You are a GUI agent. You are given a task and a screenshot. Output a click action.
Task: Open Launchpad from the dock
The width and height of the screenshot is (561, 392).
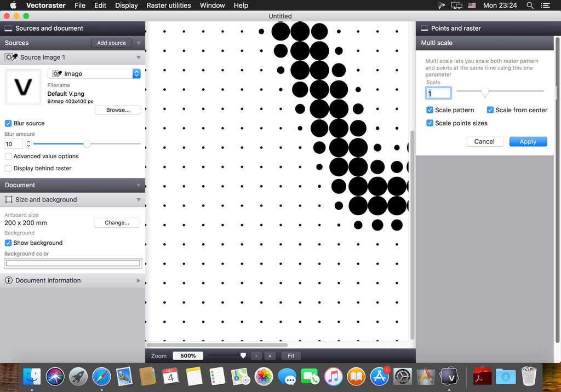click(x=78, y=377)
